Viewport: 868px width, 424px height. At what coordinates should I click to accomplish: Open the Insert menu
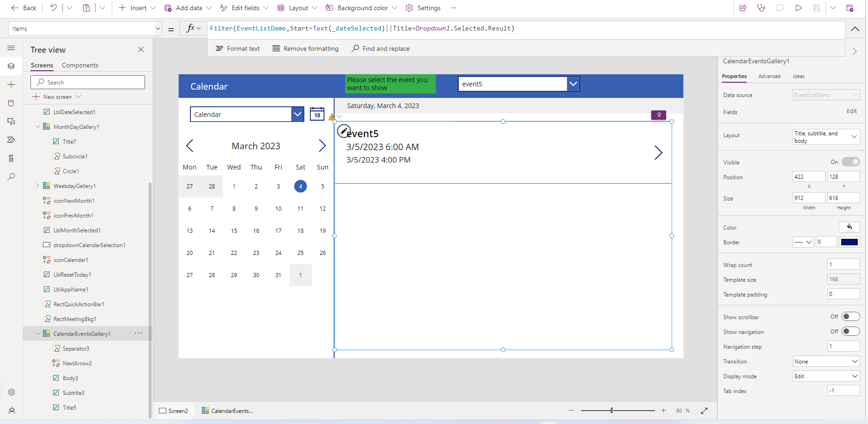(137, 8)
